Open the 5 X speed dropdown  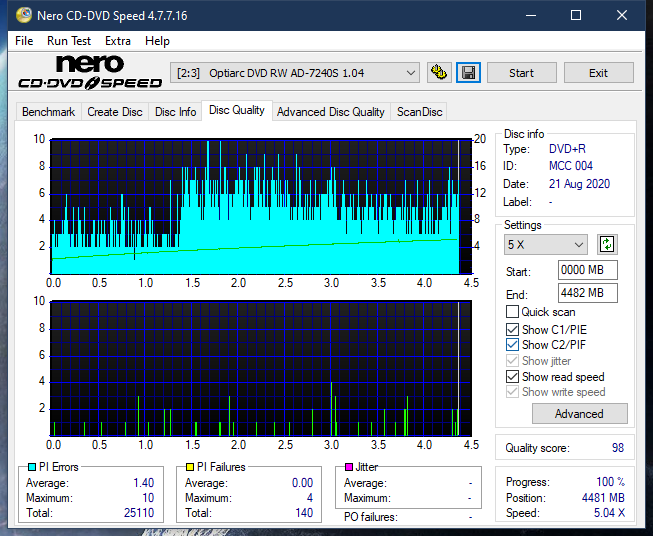pos(546,244)
